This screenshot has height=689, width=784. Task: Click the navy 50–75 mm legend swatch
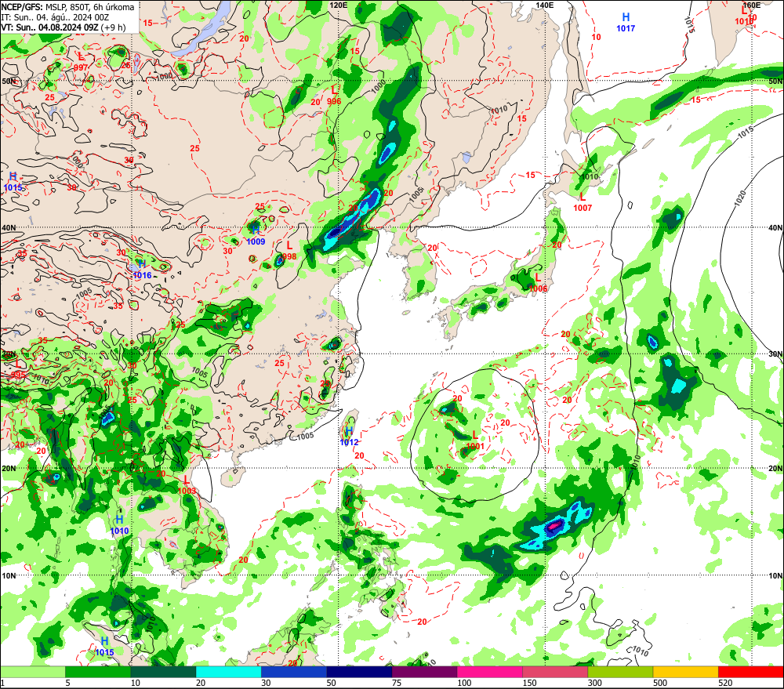coord(359,672)
